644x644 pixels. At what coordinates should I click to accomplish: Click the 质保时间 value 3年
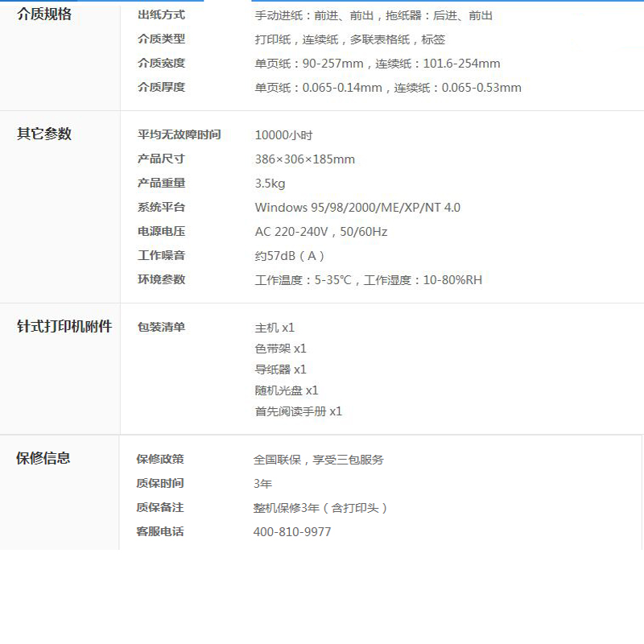tap(262, 483)
